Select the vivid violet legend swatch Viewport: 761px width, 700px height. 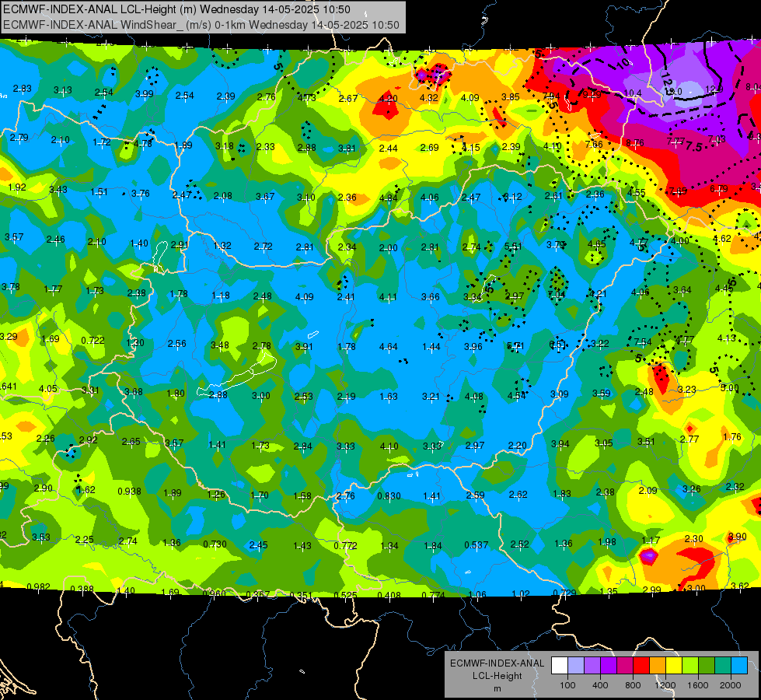[609, 666]
